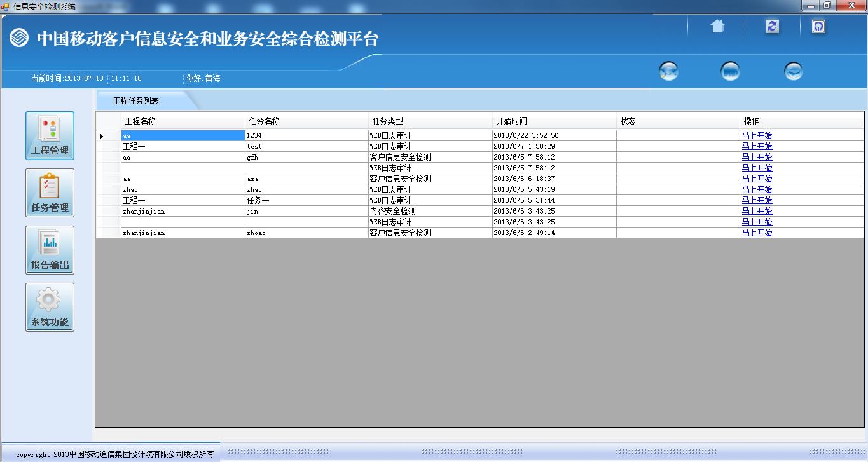This screenshot has width=868, height=462.
Task: Select 'WEB日志审计' type in the test row
Action: 431,146
